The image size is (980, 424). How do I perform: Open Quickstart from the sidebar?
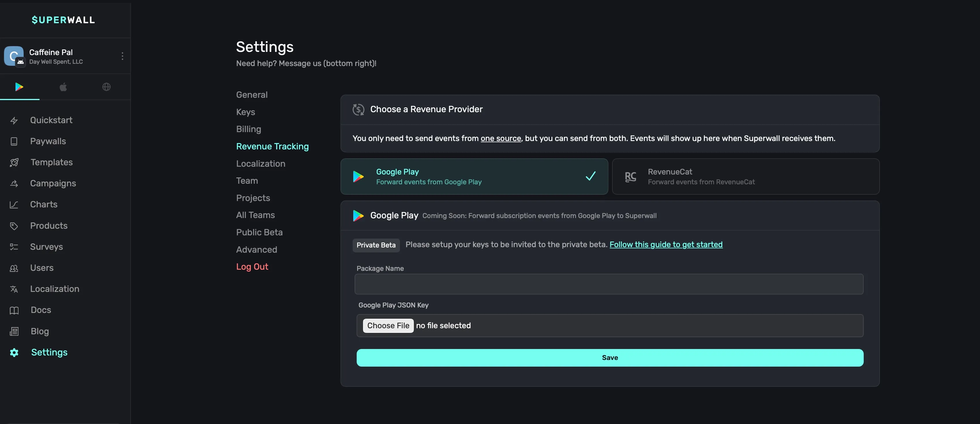[x=51, y=120]
